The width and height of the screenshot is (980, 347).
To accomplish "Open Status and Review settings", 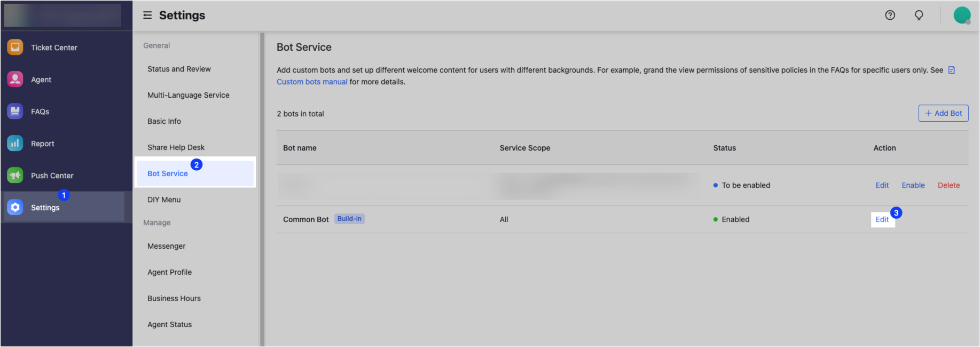I will [179, 69].
